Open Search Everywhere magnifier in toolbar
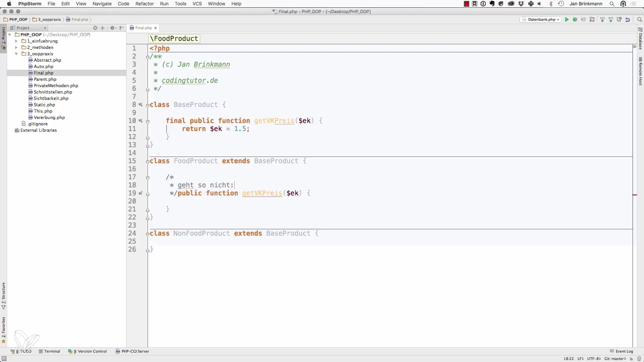This screenshot has width=644, height=362. [639, 19]
